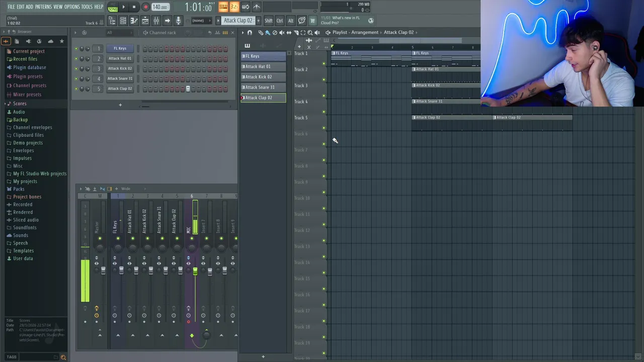Viewport: 644px width, 362px height.
Task: Open Channel rack graph editor icon
Action: (217, 33)
